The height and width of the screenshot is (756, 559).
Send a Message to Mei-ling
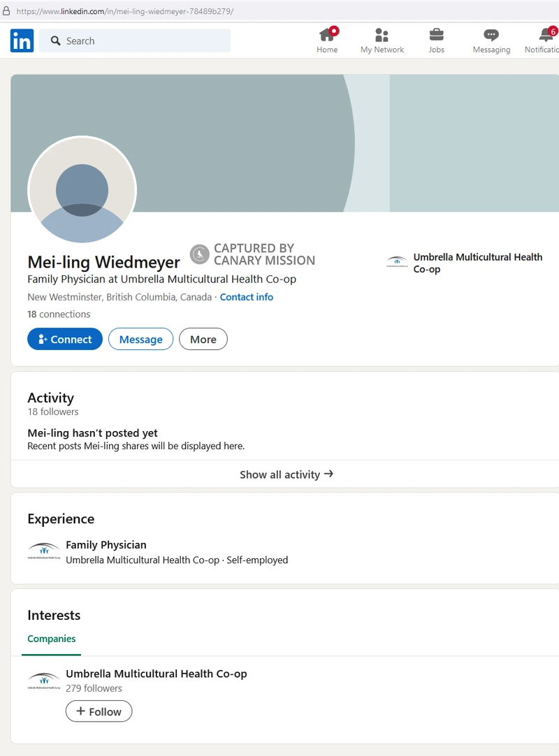(141, 339)
